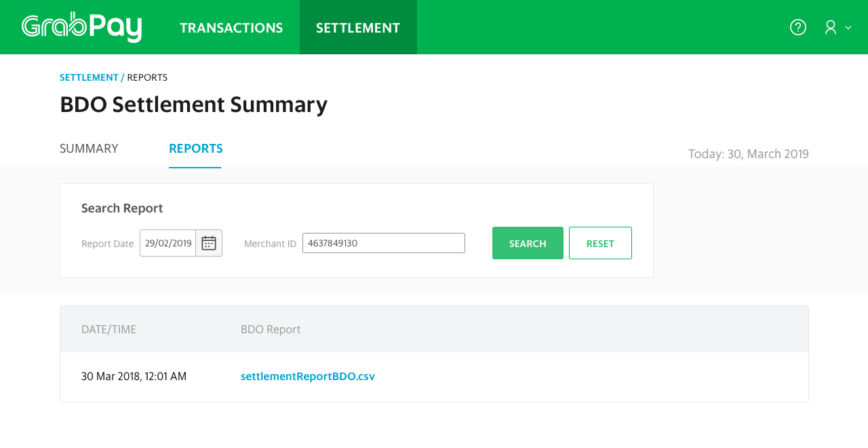This screenshot has height=448, width=868.
Task: Click the DATE/TIME column header
Action: (108, 329)
